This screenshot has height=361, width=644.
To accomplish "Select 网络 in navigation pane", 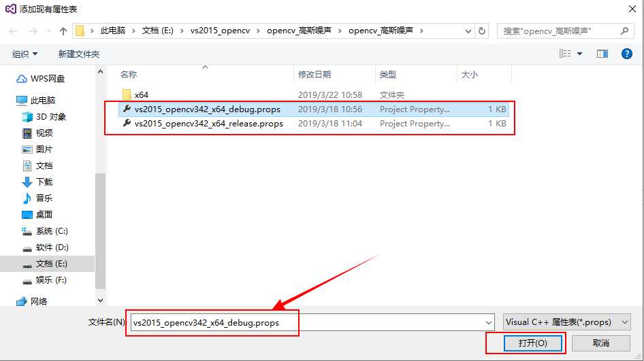I will coord(31,302).
